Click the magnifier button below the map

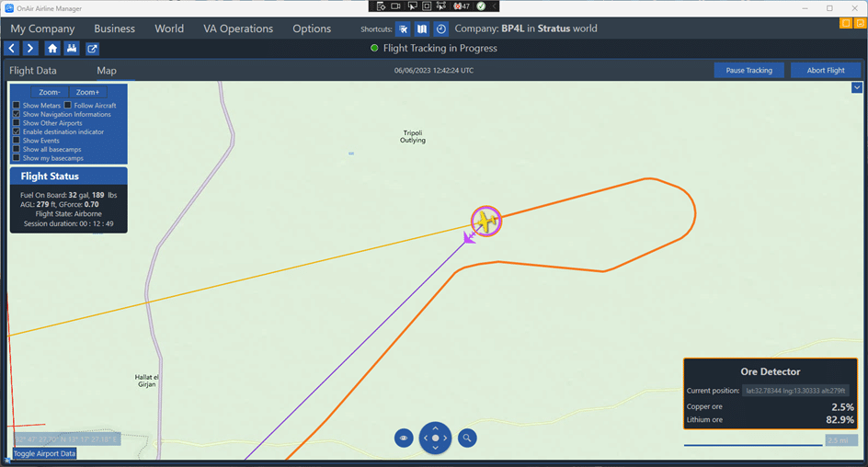tap(467, 439)
